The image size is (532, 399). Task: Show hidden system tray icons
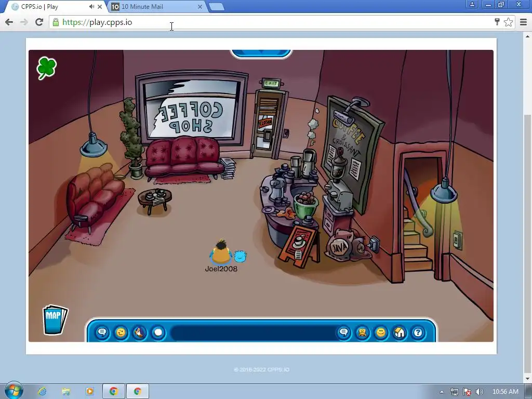point(442,392)
